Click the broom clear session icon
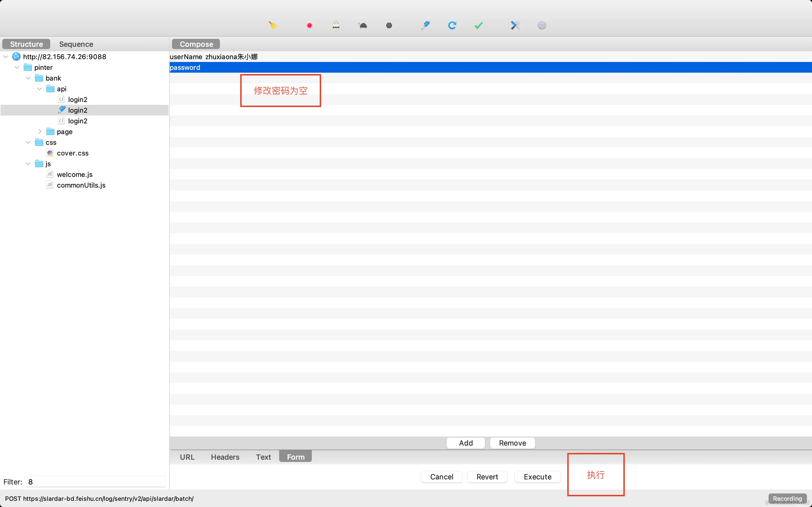This screenshot has height=507, width=812. click(x=272, y=25)
